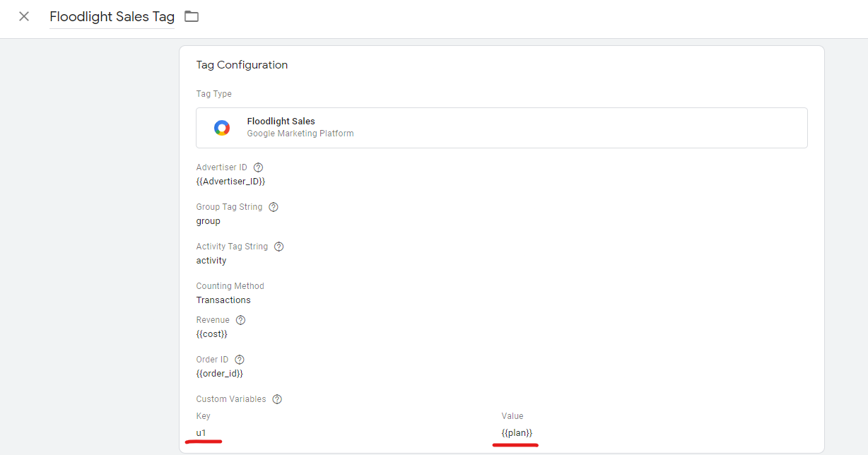This screenshot has height=455, width=868.
Task: Open help icon next to Custom Variables
Action: [x=277, y=399]
